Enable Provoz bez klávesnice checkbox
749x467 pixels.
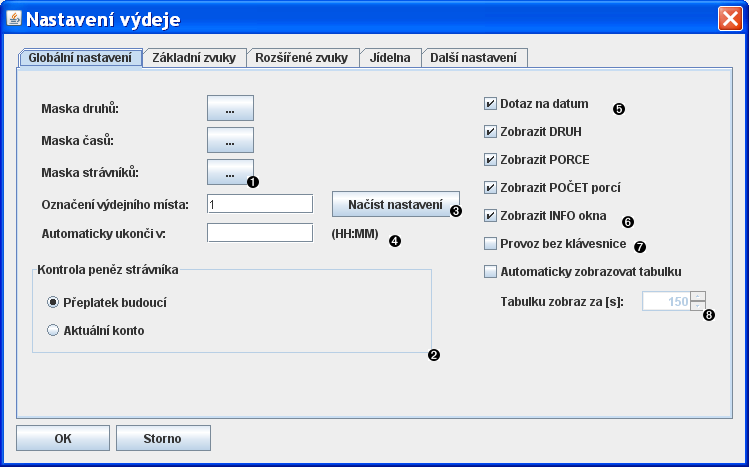(490, 243)
